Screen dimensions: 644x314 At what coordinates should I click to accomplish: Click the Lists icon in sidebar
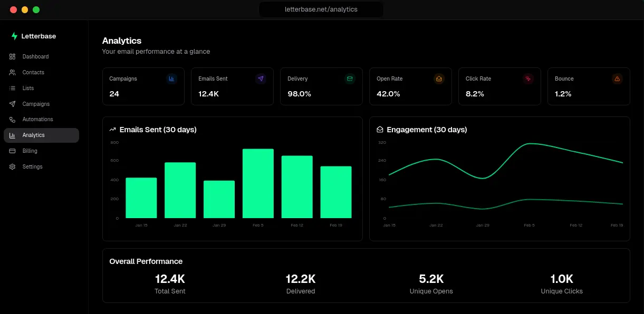(12, 88)
